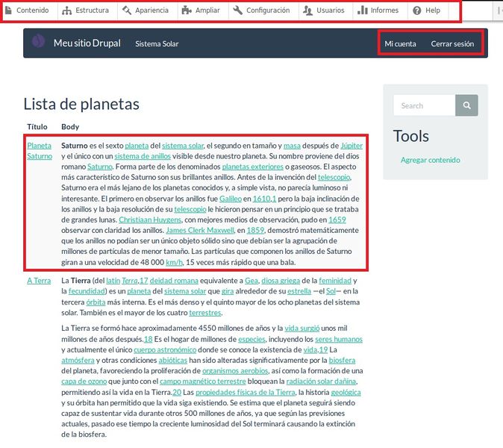
Task: Click Cerrar sesión to log out
Action: (x=452, y=43)
